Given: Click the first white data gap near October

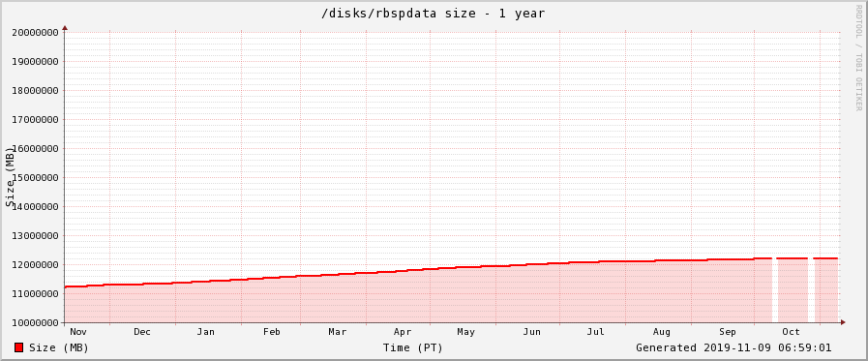Looking at the screenshot, I should 775,290.
